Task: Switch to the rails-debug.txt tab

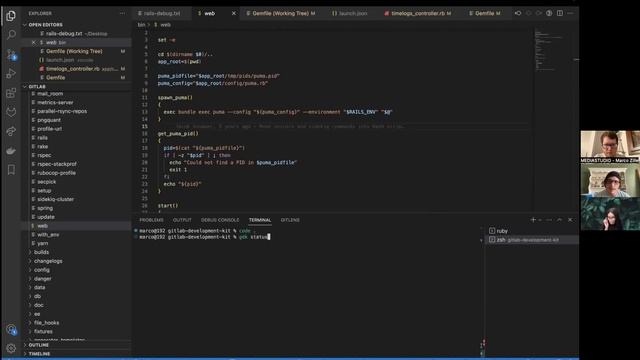Action: click(x=162, y=13)
